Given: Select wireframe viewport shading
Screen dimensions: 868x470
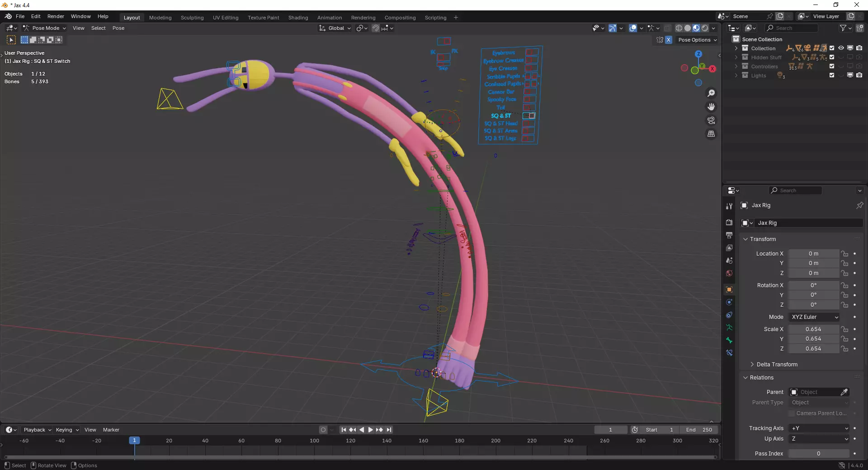Looking at the screenshot, I should [x=679, y=28].
